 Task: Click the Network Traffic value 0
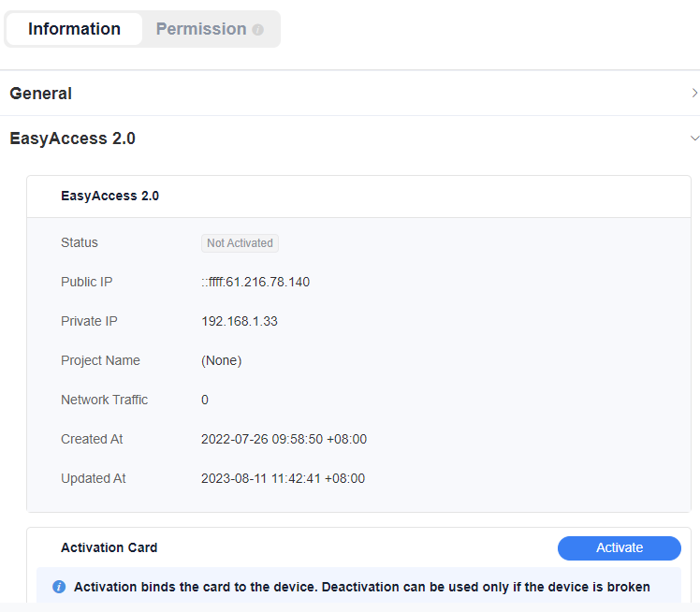pos(205,400)
